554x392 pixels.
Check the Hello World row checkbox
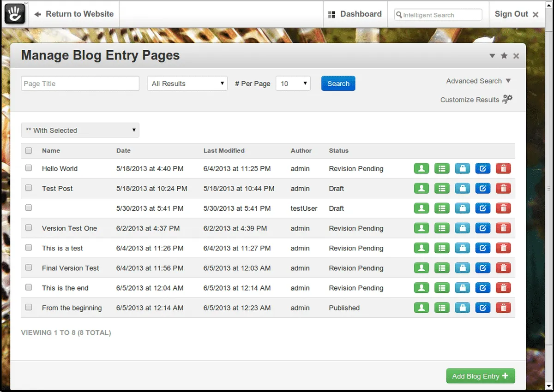click(29, 168)
